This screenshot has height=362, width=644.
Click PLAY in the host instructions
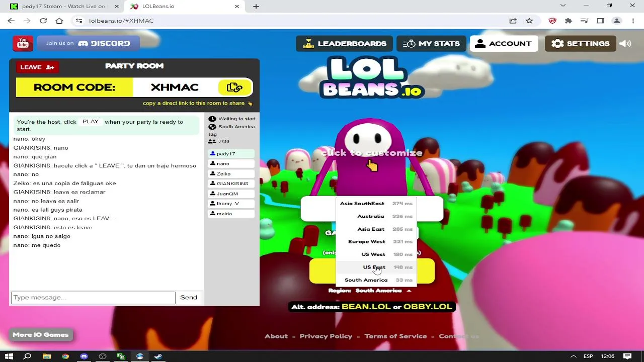click(x=91, y=122)
